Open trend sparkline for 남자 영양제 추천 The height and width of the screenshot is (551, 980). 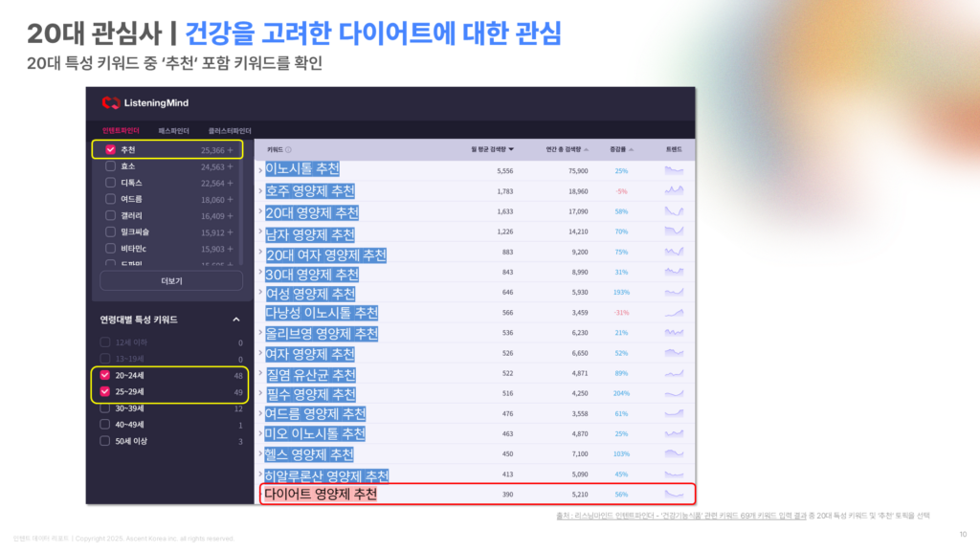(x=674, y=231)
